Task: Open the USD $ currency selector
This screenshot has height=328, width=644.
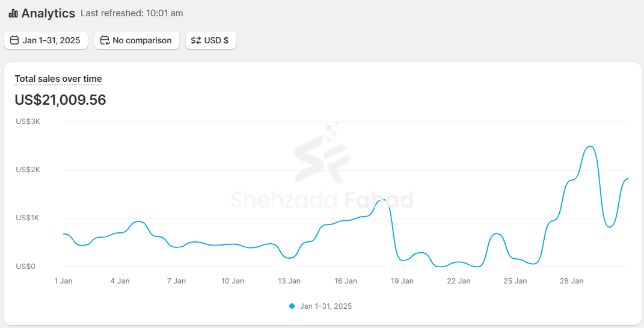Action: point(211,40)
